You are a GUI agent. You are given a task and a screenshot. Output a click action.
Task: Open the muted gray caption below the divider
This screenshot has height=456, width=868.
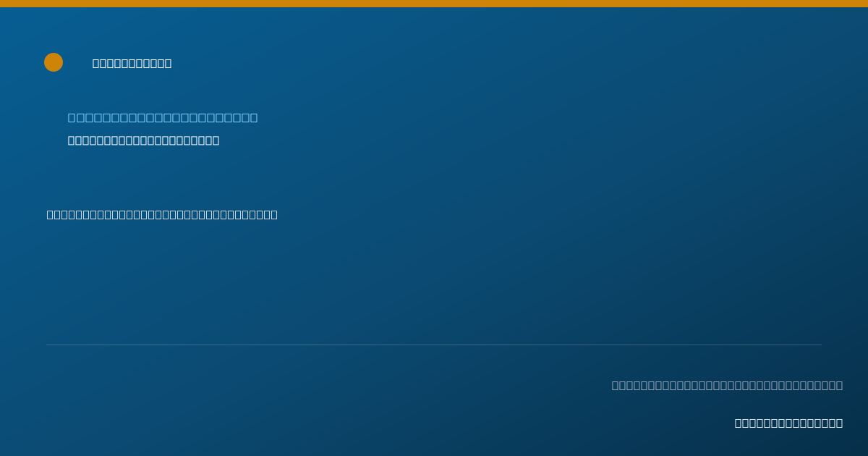click(x=727, y=385)
